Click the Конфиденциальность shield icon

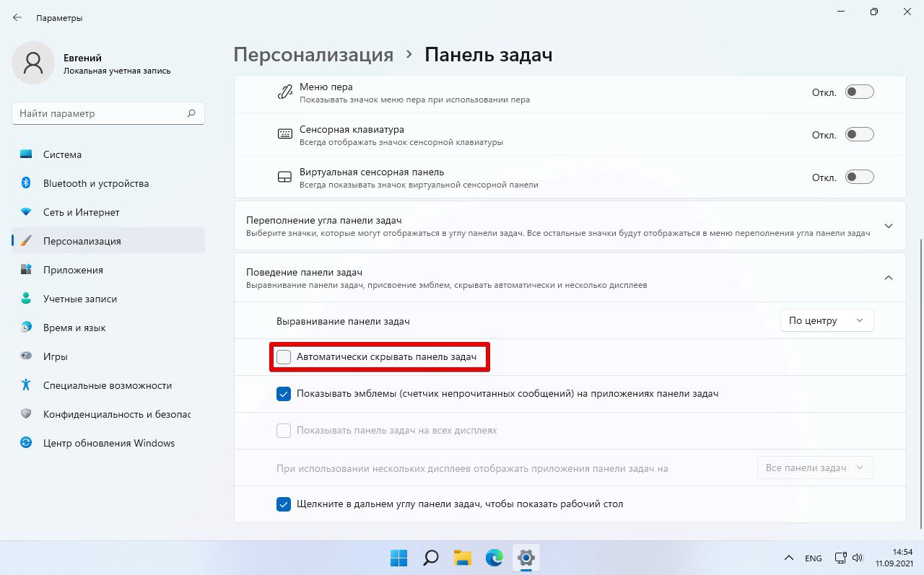click(x=26, y=414)
